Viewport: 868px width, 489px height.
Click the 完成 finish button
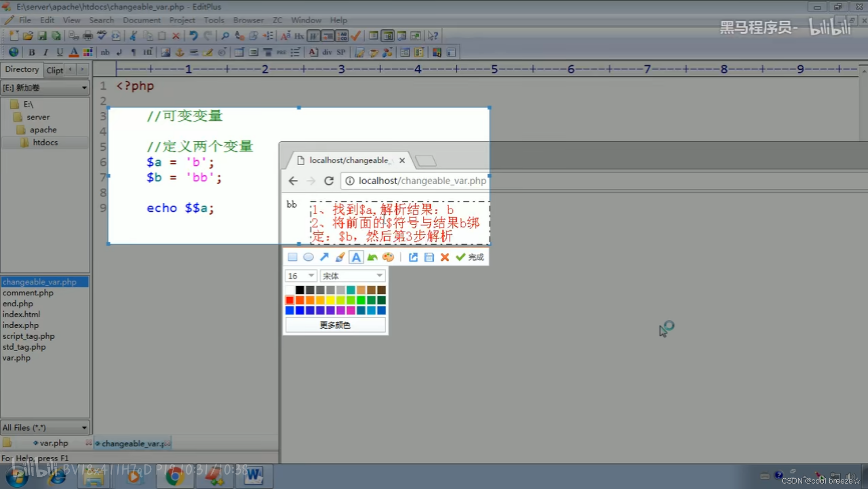click(470, 257)
